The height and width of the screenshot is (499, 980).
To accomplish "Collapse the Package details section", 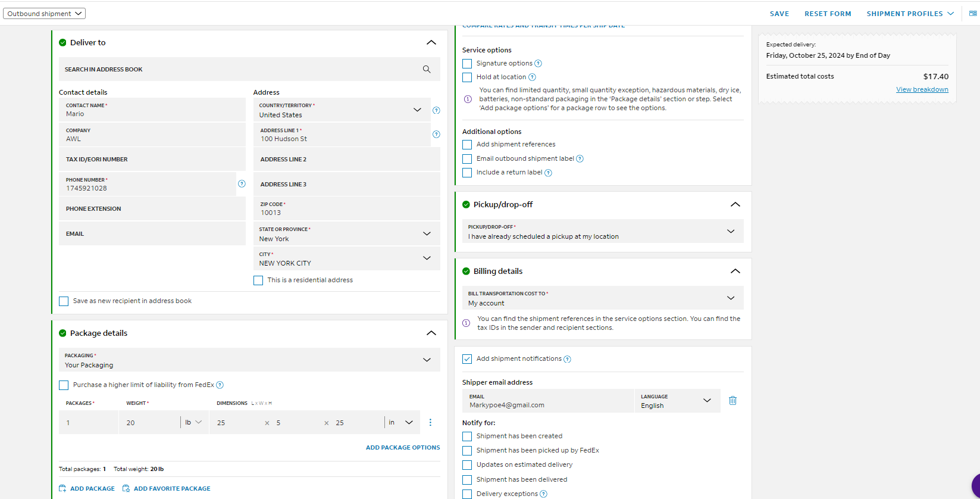I will (x=431, y=333).
